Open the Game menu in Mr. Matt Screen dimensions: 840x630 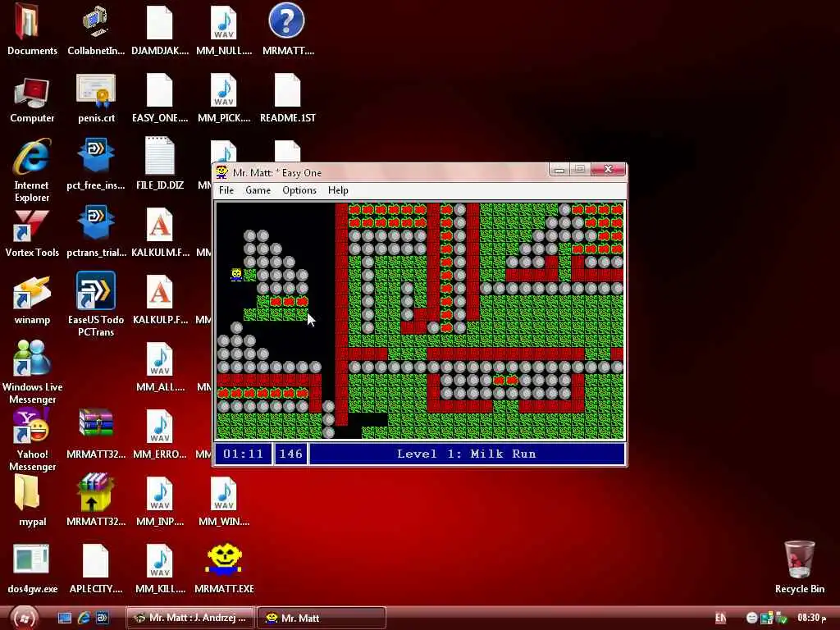pos(258,190)
